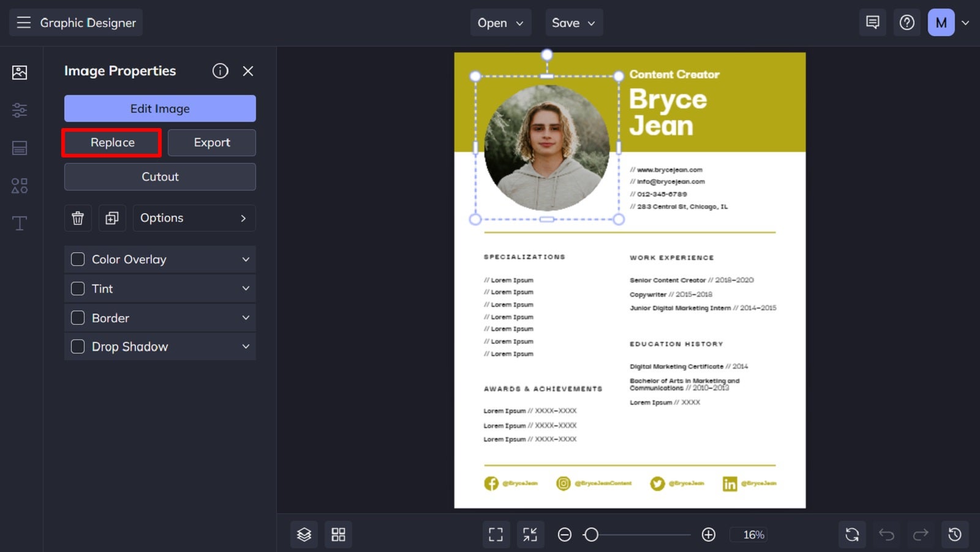Delete the selected image
The width and height of the screenshot is (980, 552).
point(77,217)
